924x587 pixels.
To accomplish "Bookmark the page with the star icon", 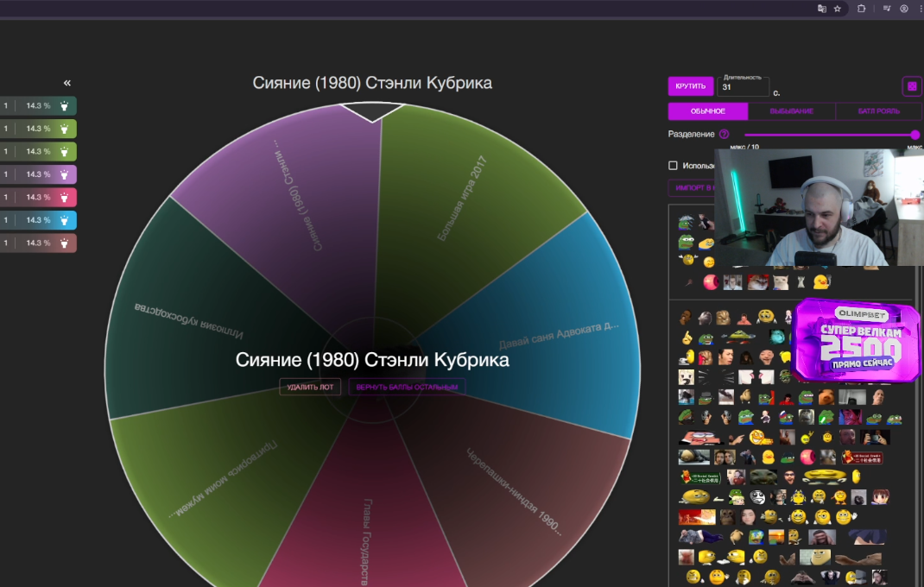I will click(838, 9).
